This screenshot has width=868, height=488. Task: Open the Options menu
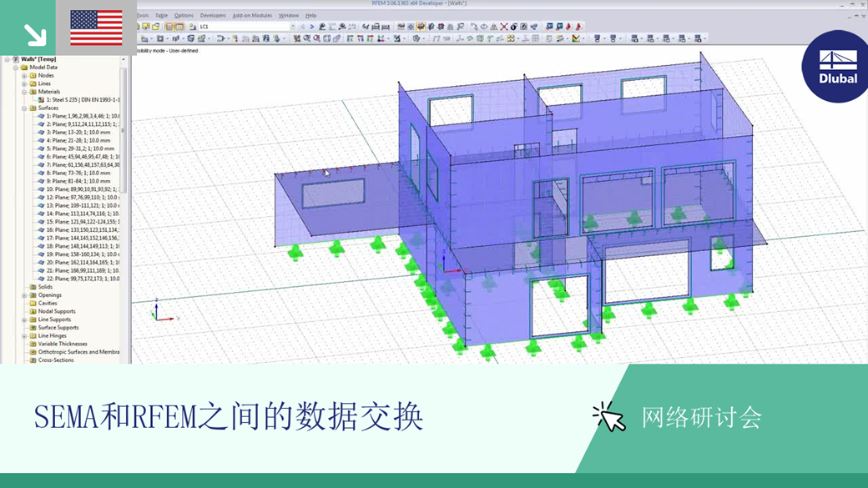(184, 16)
